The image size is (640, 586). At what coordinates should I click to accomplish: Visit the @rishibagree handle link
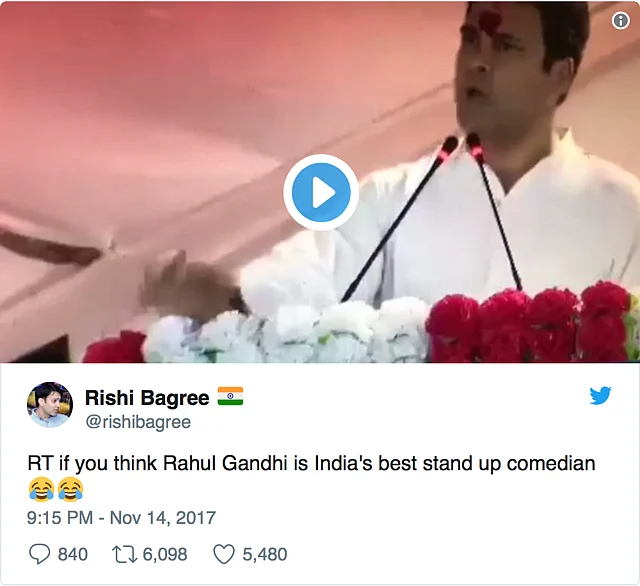pos(138,422)
